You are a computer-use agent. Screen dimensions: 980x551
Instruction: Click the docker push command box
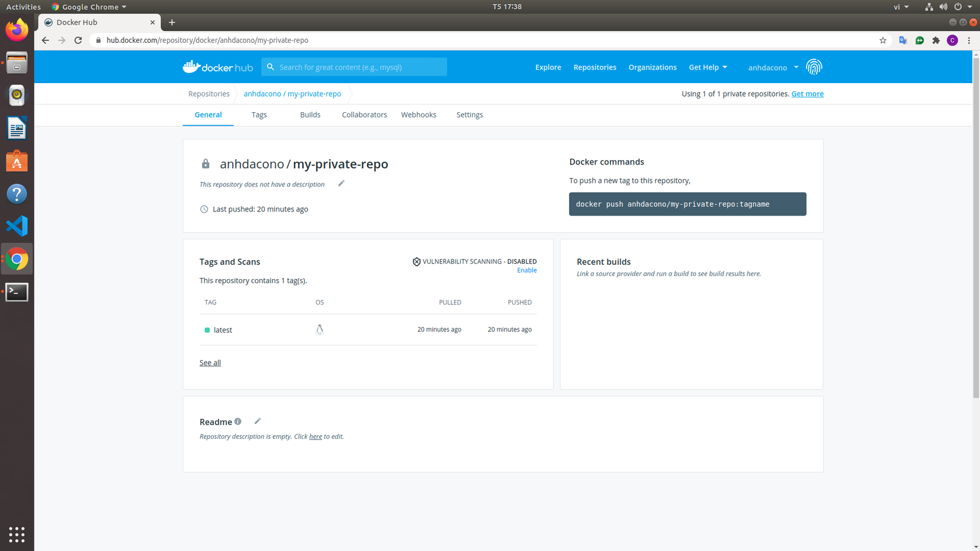687,204
